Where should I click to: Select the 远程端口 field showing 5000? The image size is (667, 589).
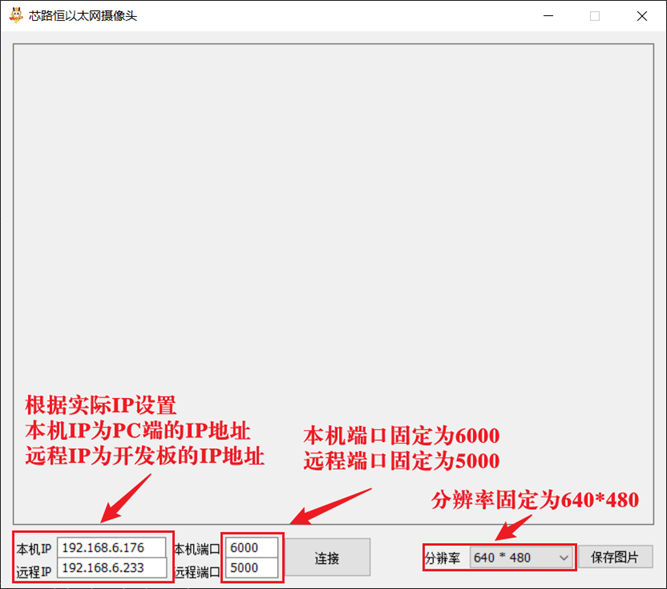(252, 568)
